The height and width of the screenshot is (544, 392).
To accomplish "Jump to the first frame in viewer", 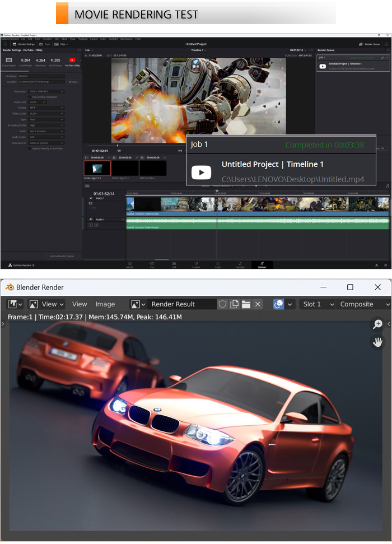I will (180, 151).
